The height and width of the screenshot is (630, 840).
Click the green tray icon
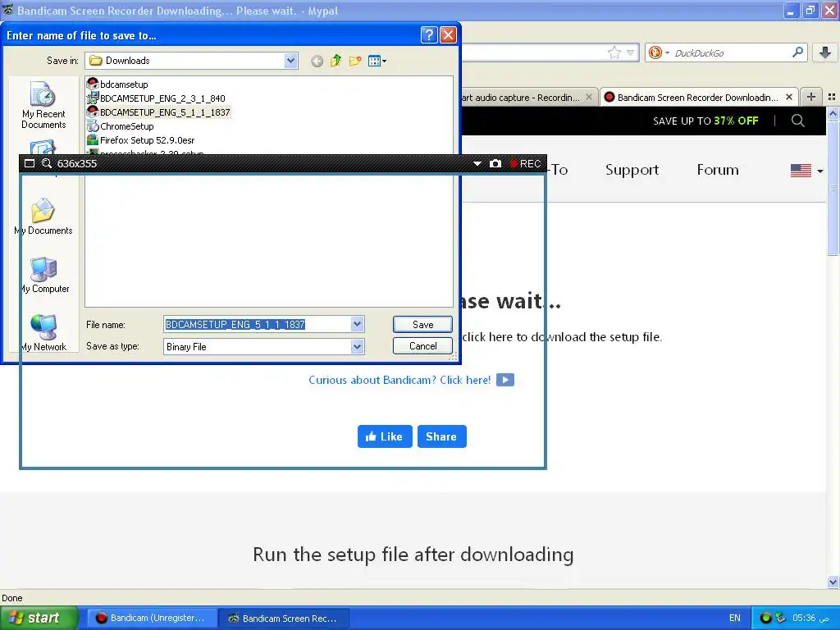pos(765,618)
